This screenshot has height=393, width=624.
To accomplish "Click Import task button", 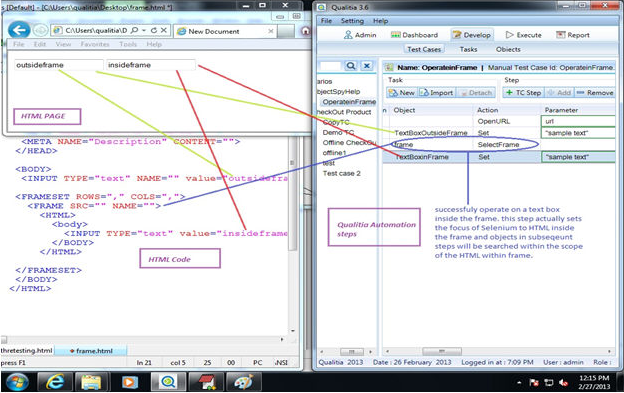I will pos(437,93).
